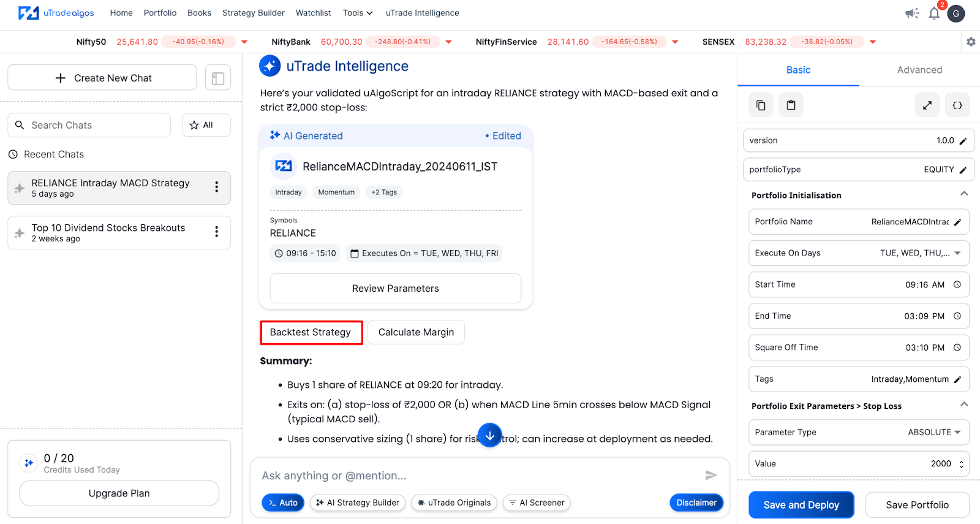Image resolution: width=980 pixels, height=524 pixels.
Task: Expand the Nifty50 ticker dropdown
Action: coord(244,42)
